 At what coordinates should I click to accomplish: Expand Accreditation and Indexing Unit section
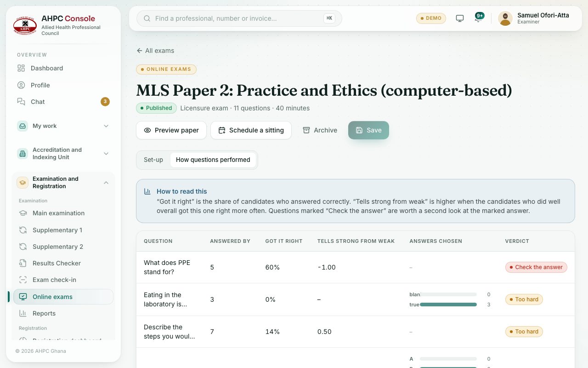(63, 154)
